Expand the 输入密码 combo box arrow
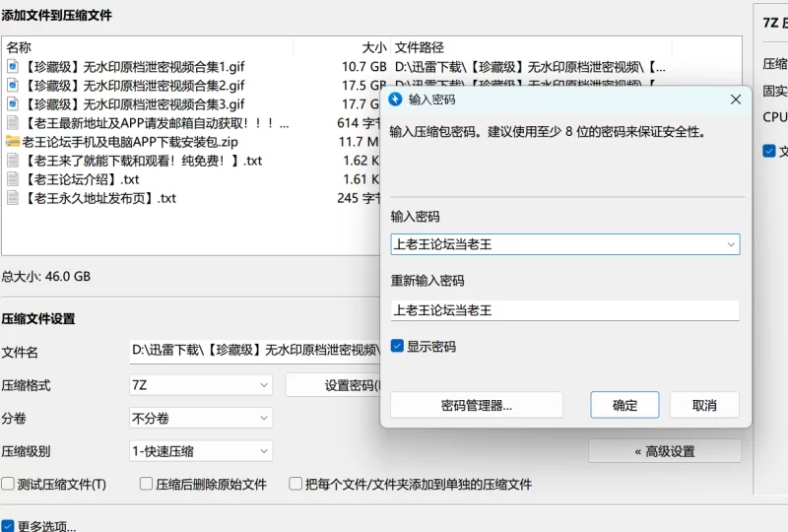Screen dimensions: 788x532 (731, 244)
